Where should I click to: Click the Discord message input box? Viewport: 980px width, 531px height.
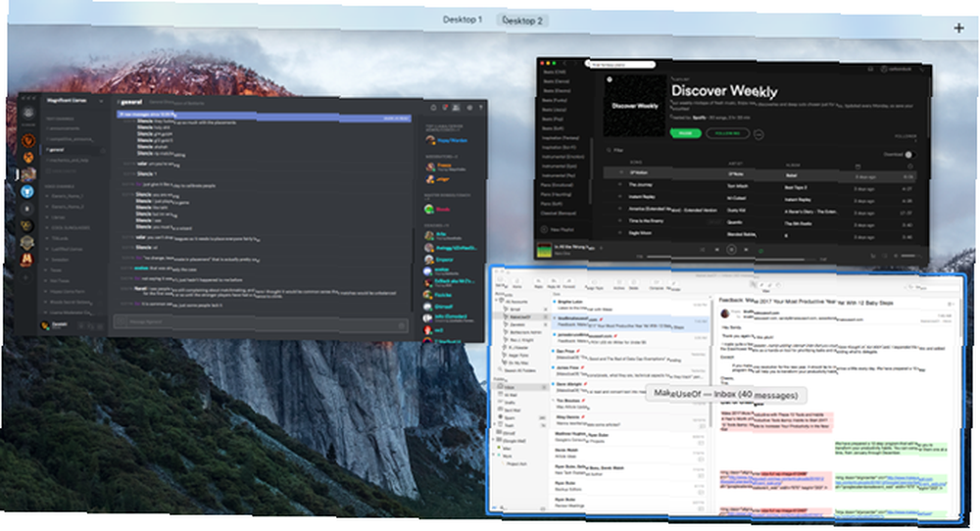point(260,322)
